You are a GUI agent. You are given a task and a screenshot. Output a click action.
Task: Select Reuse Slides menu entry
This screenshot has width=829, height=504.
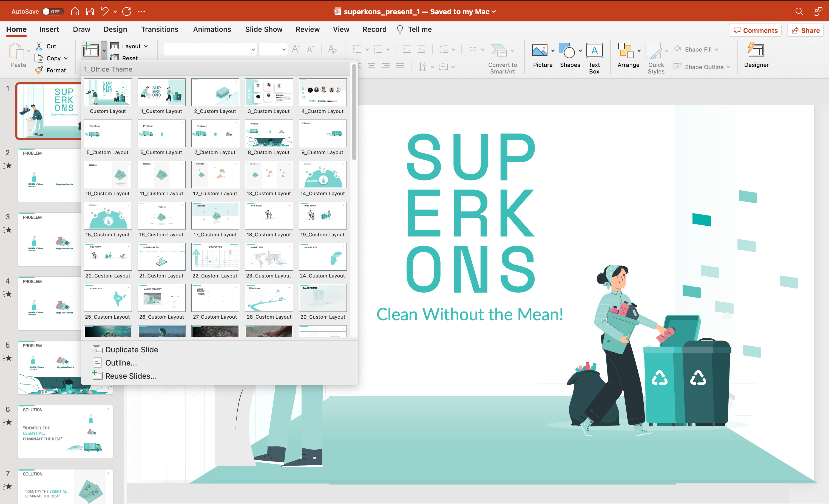131,376
